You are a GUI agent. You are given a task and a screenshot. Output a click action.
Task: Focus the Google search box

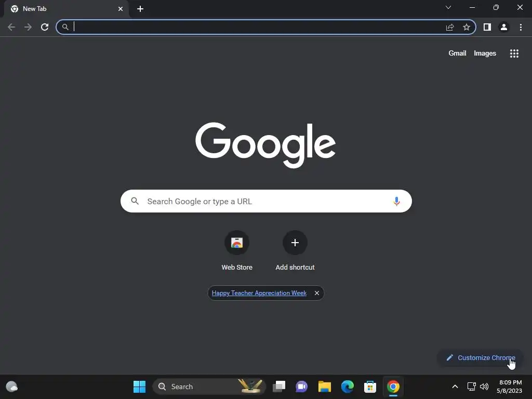(x=266, y=201)
